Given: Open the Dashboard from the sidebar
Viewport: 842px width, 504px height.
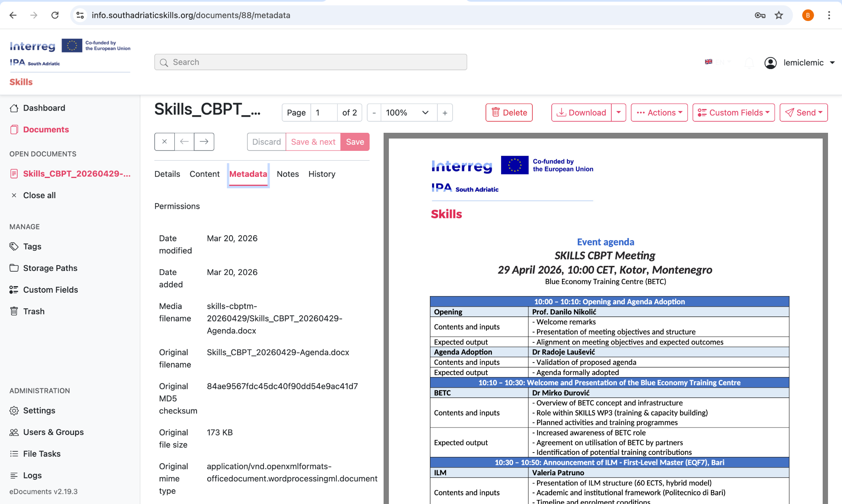Looking at the screenshot, I should click(44, 108).
